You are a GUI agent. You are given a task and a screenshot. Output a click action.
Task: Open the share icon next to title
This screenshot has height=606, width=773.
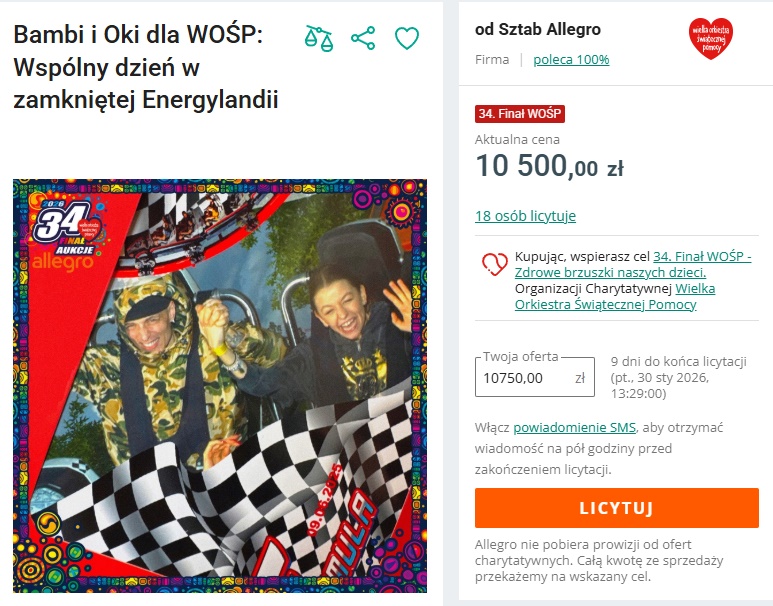tap(363, 38)
